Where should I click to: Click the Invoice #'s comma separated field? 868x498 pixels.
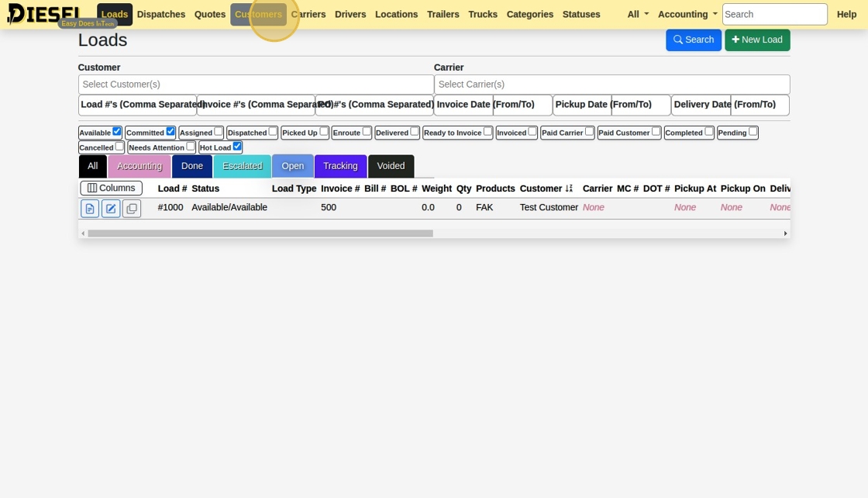(x=256, y=105)
